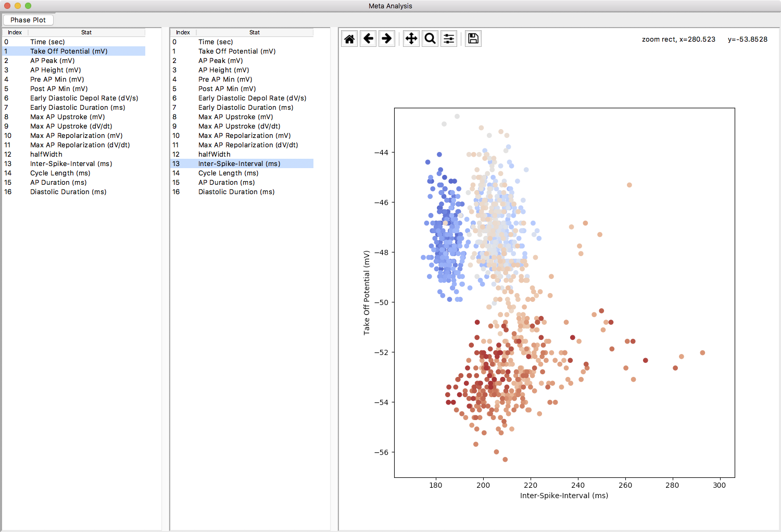
Task: Select Cycle Length (ms) in the right list
Action: click(242, 173)
